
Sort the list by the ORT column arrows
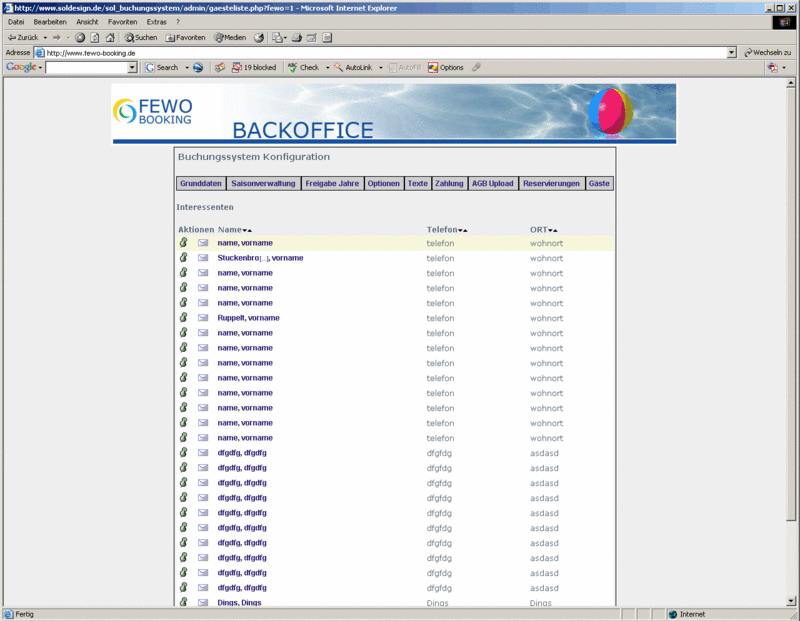(553, 231)
